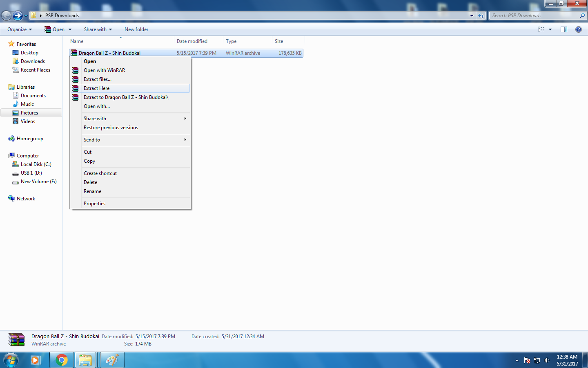
Task: Open the views dropdown arrow on the toolbar
Action: click(x=549, y=29)
